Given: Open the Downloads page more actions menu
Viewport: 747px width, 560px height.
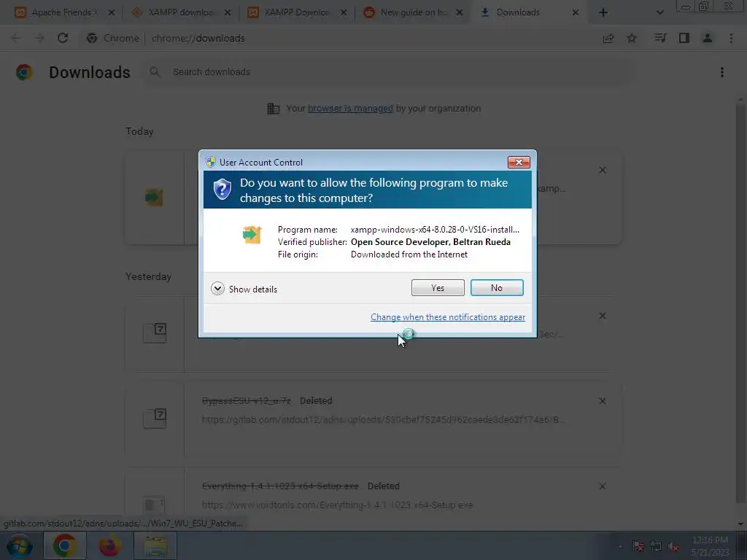Looking at the screenshot, I should point(722,72).
